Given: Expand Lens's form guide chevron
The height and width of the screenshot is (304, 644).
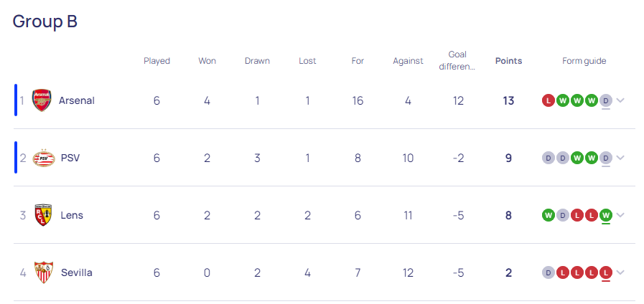Looking at the screenshot, I should tap(620, 215).
